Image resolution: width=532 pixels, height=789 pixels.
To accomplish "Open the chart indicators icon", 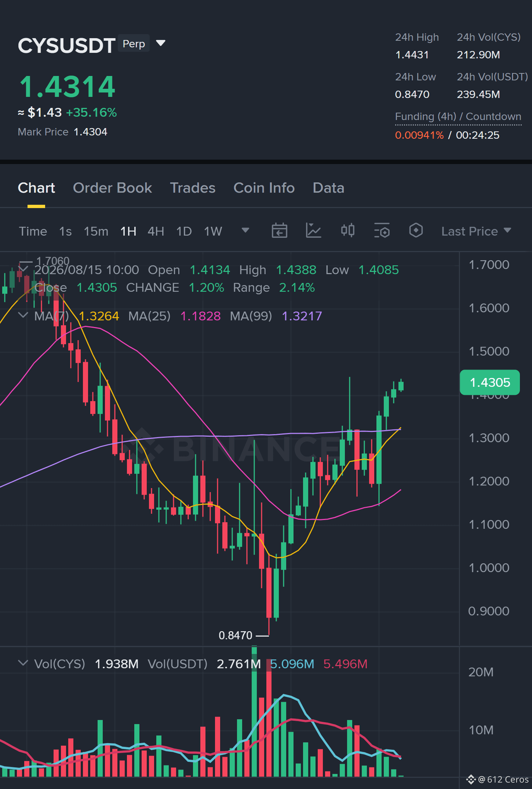I will click(313, 231).
